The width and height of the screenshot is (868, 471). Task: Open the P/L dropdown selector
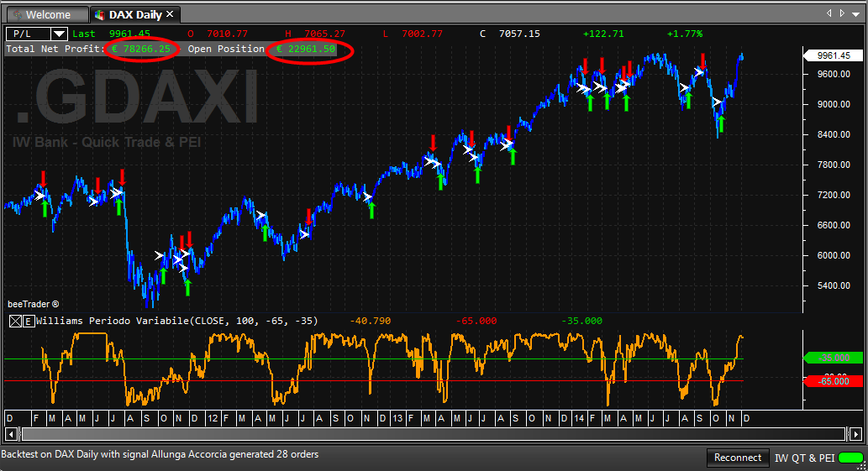pos(59,34)
